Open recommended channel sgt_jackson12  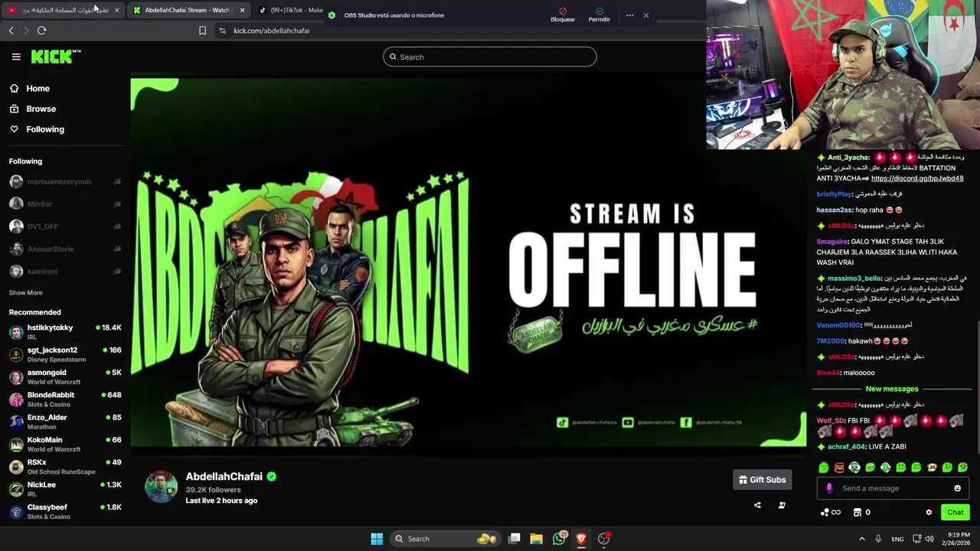[65, 354]
